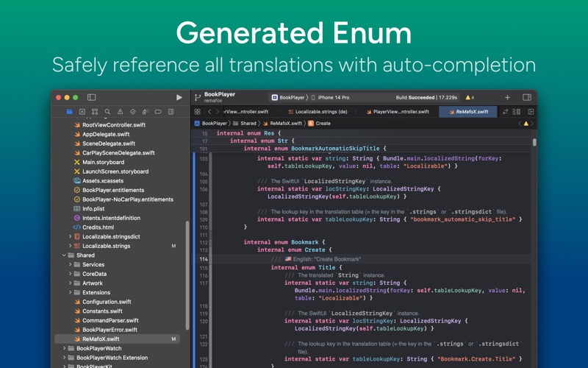Open the Issue navigator warning triangle icon

click(x=120, y=112)
